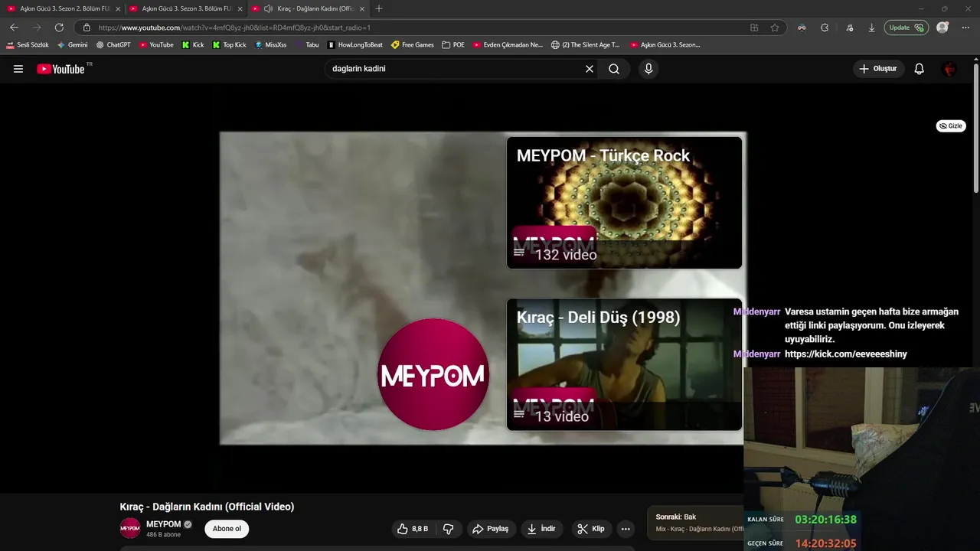980x551 pixels.
Task: Click the Gizle hide toggle
Action: (951, 126)
